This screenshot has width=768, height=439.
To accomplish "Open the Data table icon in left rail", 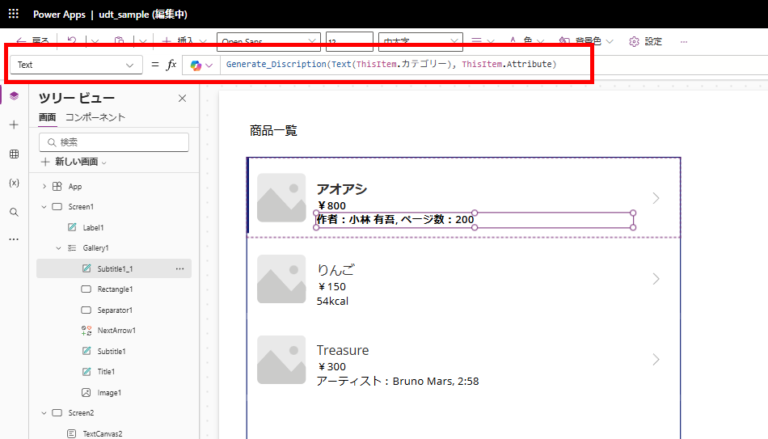I will tap(13, 154).
